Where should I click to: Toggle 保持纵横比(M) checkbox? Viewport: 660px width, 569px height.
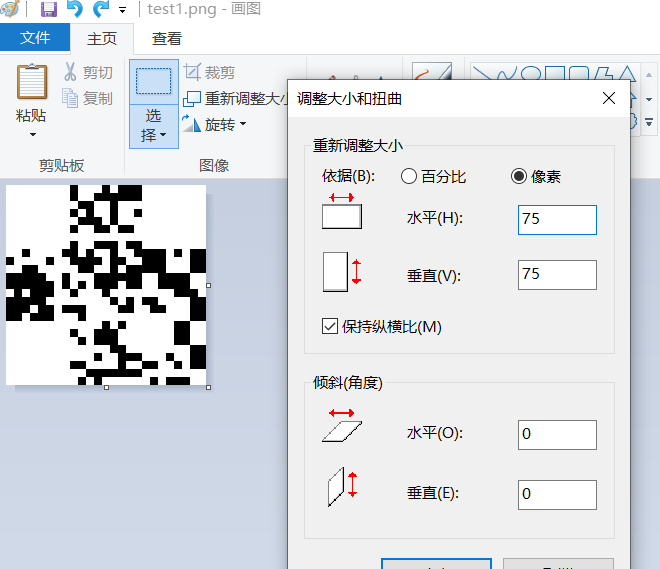330,327
